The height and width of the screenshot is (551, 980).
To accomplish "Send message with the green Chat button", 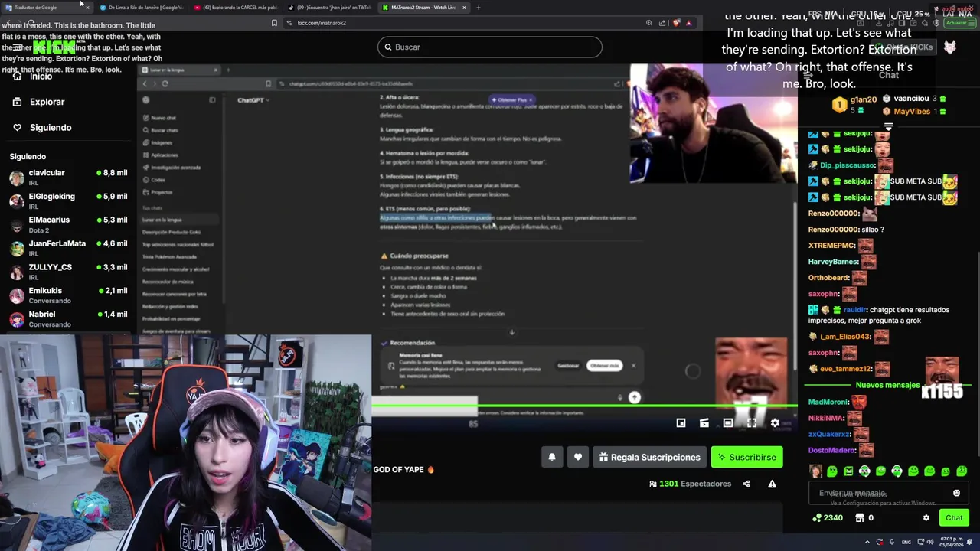I will click(x=954, y=518).
